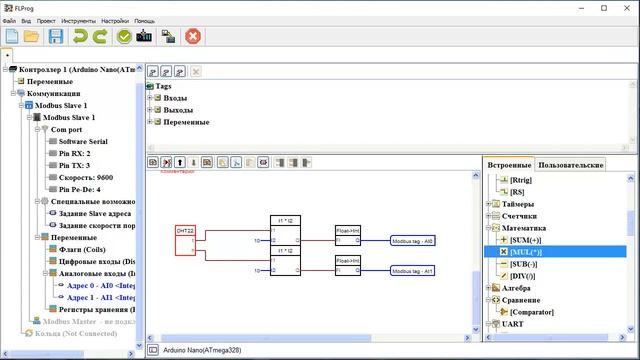Image resolution: width=640 pixels, height=360 pixels.
Task: Click the disabled delete X icon above the Tags tree
Action: point(196,72)
